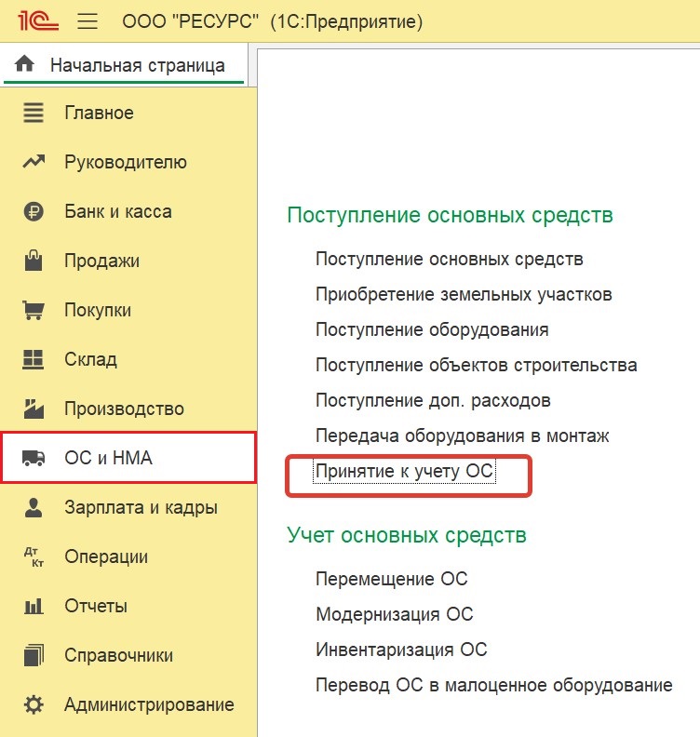Click the green Поступление основных средств heading
The height and width of the screenshot is (737, 700).
450,215
